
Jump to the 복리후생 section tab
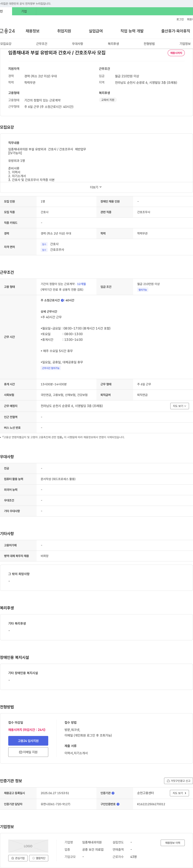(113, 44)
